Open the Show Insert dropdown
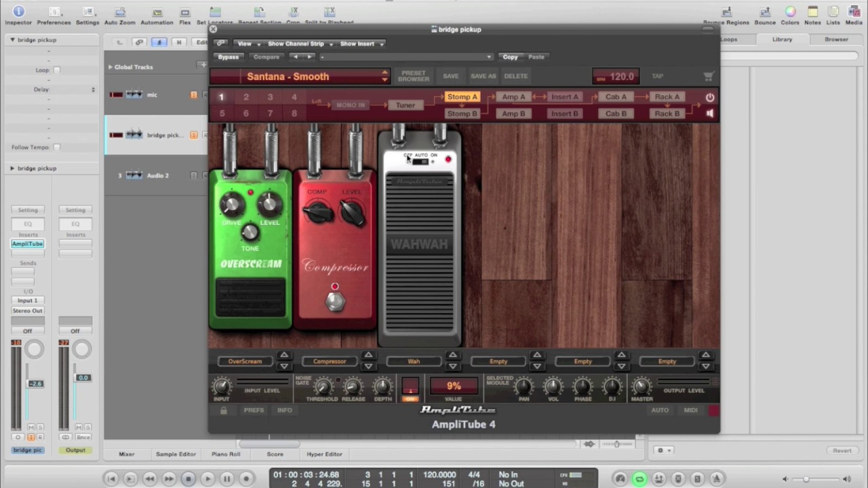Screen dimensions: 868x488 point(361,43)
